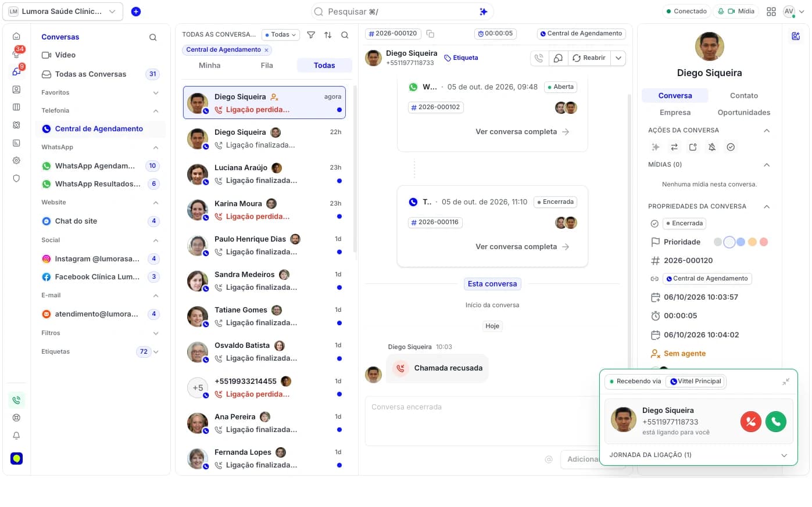Image resolution: width=812 pixels, height=507 pixels.
Task: Click the search icon beside Conversas title
Action: tap(153, 37)
